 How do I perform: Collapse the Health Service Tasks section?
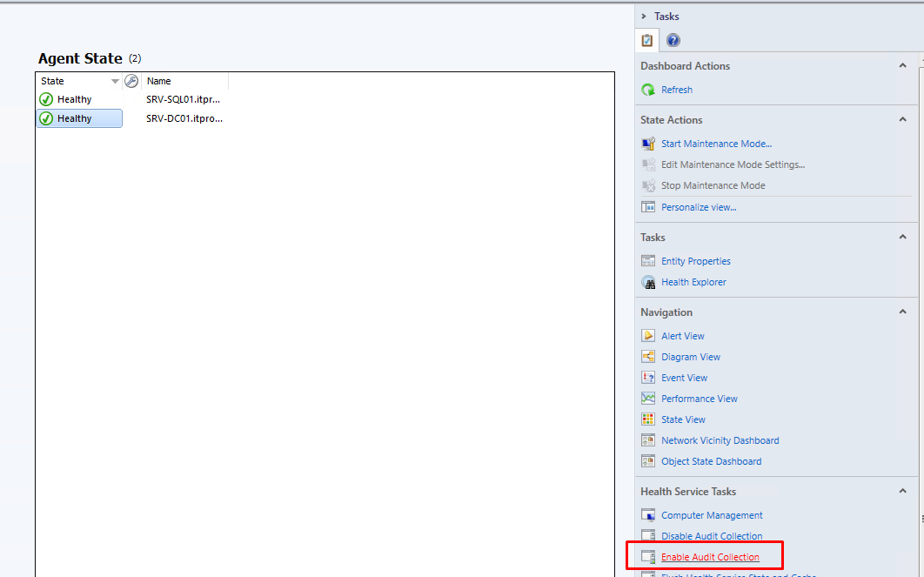click(902, 490)
